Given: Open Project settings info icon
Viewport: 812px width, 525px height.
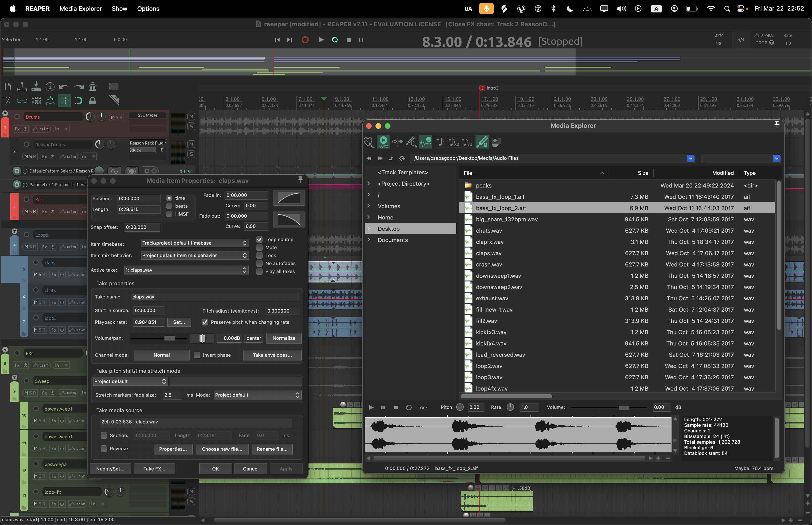Looking at the screenshot, I should (x=50, y=86).
